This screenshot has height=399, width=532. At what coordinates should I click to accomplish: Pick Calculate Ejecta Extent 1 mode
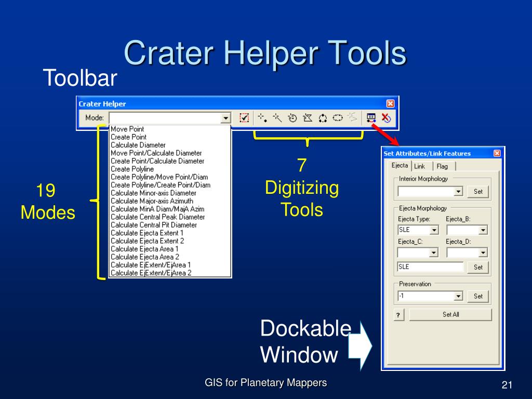click(x=170, y=233)
